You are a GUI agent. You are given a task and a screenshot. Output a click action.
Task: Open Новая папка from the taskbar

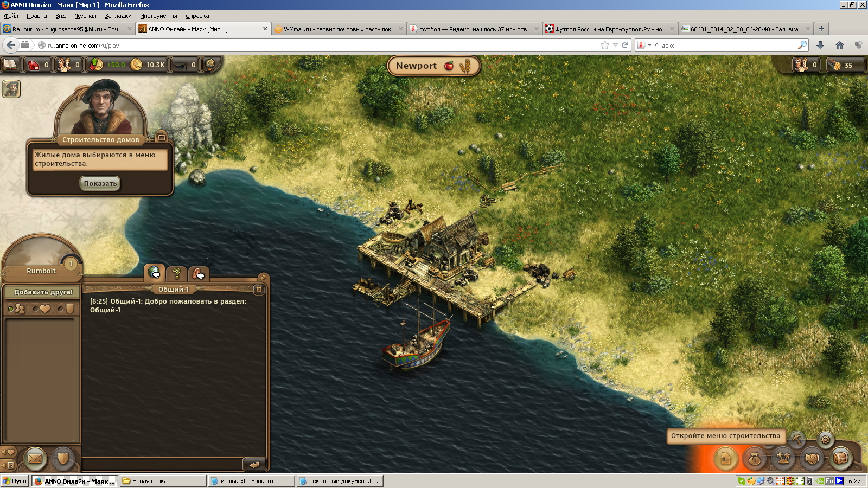pyautogui.click(x=163, y=481)
